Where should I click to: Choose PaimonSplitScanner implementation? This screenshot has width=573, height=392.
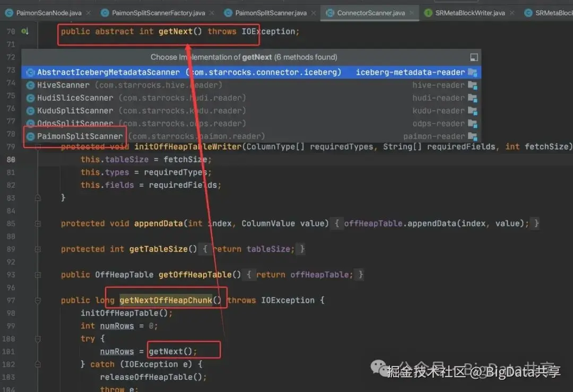[x=251, y=136]
